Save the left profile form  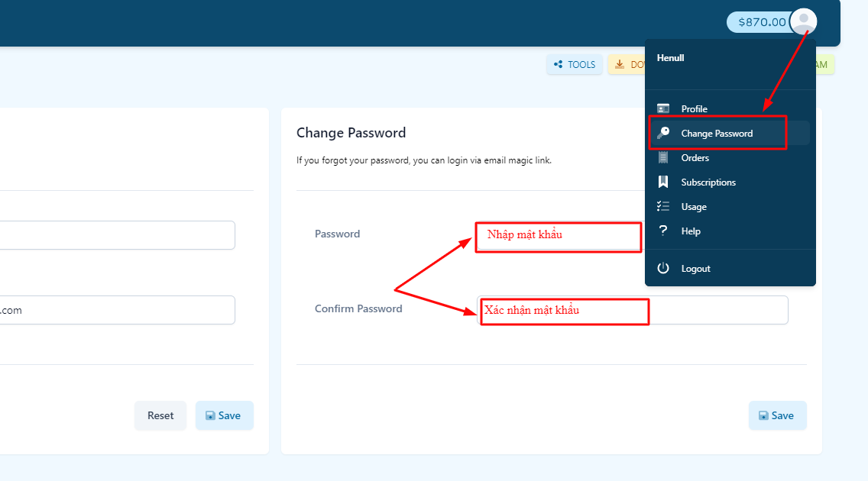point(224,415)
